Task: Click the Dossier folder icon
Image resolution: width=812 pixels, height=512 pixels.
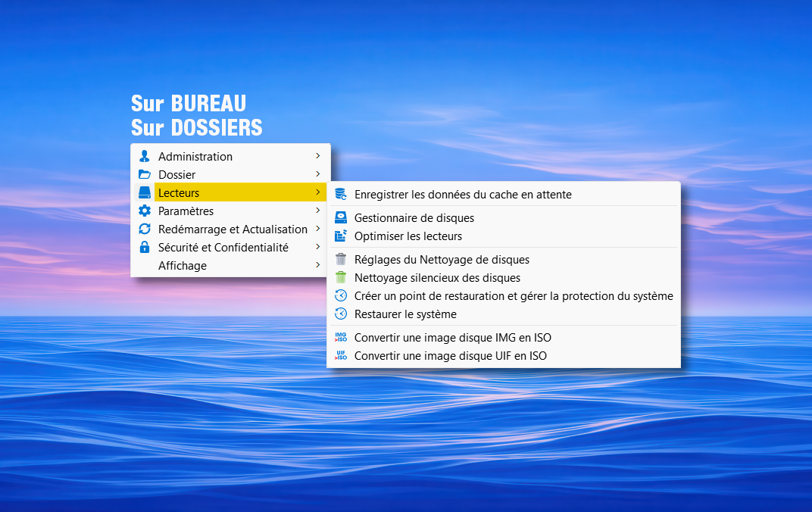Action: tap(145, 175)
